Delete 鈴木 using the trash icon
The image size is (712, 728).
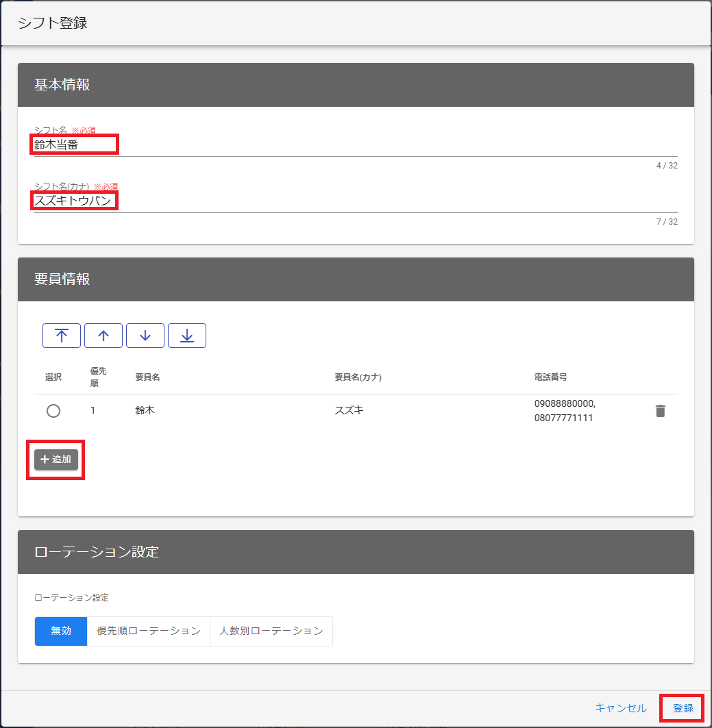pos(660,411)
